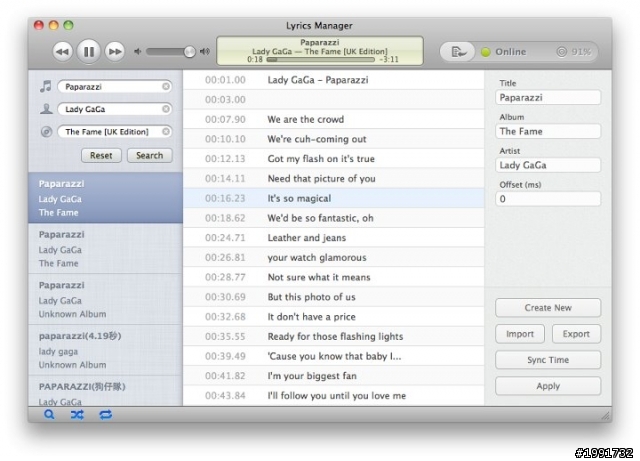
Task: Select the PAPARAZZI(狗仔隊) result
Action: point(105,391)
